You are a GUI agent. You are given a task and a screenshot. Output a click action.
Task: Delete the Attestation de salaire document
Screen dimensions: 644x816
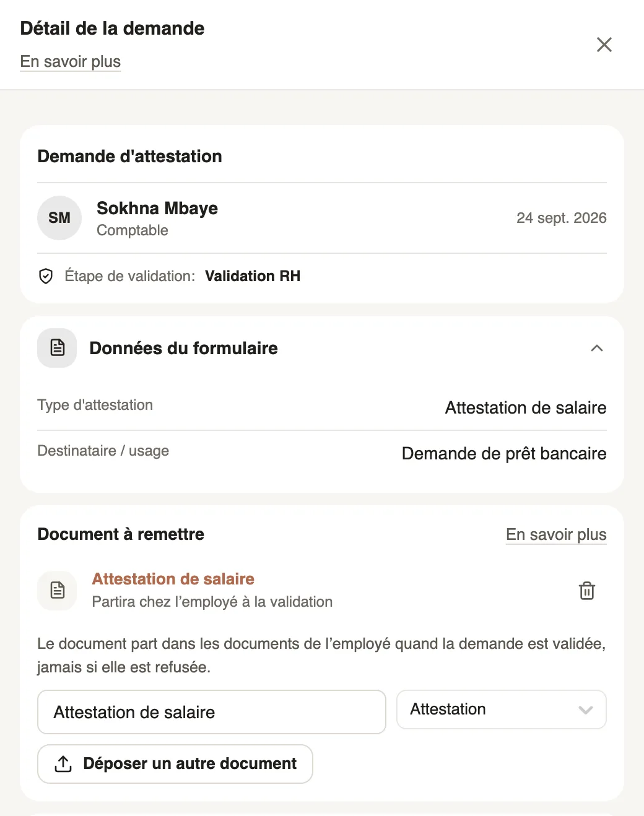point(587,591)
